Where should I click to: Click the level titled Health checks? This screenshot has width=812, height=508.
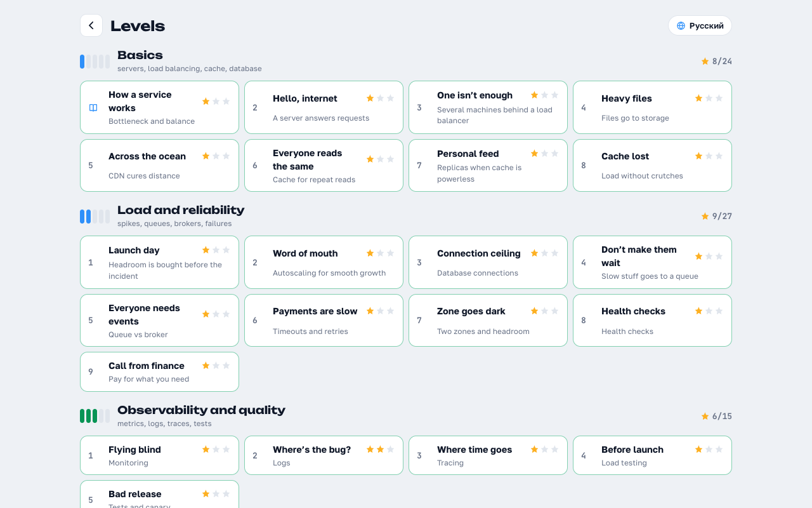point(633,311)
